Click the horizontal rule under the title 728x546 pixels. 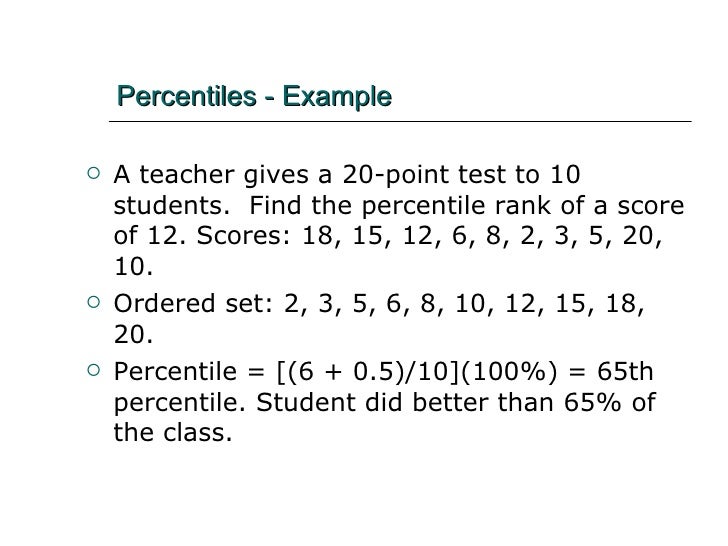[400, 122]
